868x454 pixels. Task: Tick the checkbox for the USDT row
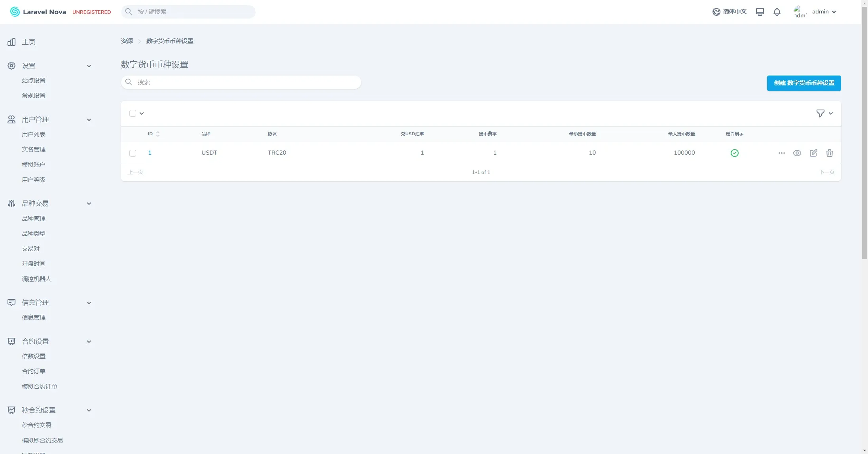coord(133,153)
